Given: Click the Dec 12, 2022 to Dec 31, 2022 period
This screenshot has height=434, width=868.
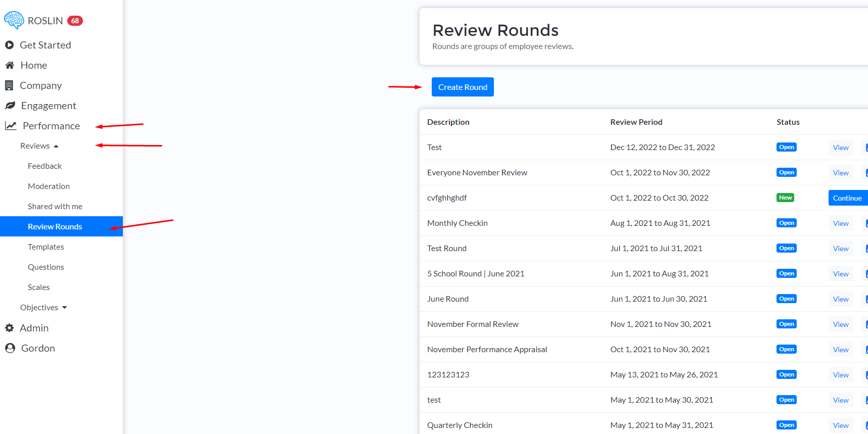Looking at the screenshot, I should pyautogui.click(x=663, y=148).
